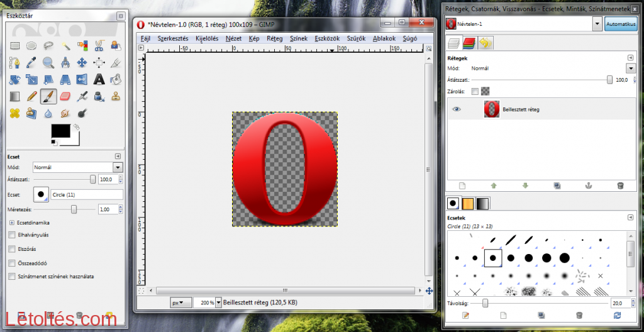Toggle the alpha channel lock checkerboard icon
The image size is (644, 332).
point(485,91)
